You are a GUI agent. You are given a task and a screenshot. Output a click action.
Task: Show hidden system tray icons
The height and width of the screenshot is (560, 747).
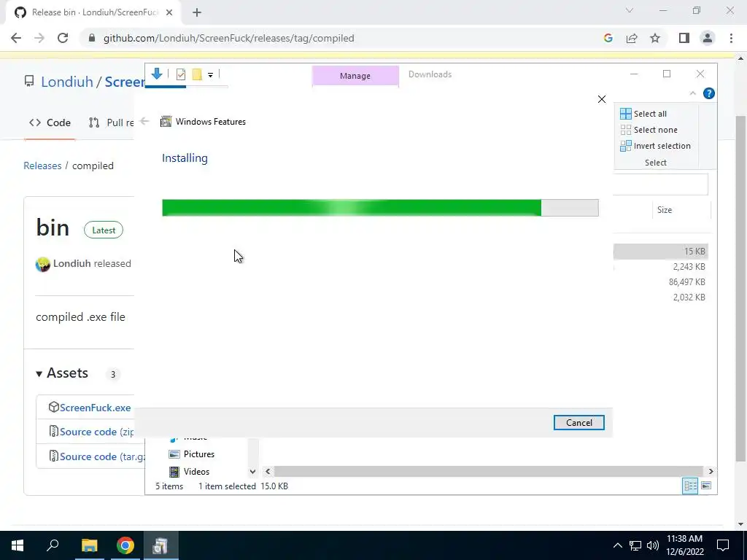[617, 545]
